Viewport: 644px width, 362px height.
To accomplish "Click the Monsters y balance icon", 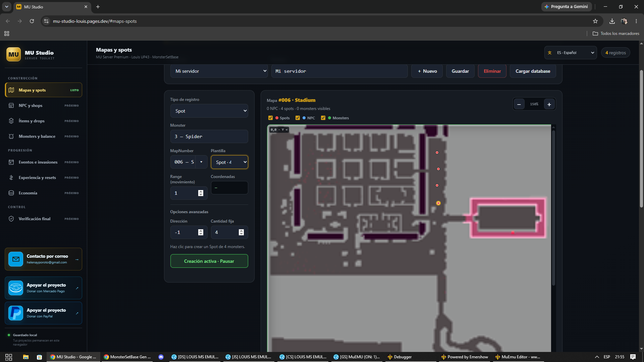I will click(x=11, y=136).
